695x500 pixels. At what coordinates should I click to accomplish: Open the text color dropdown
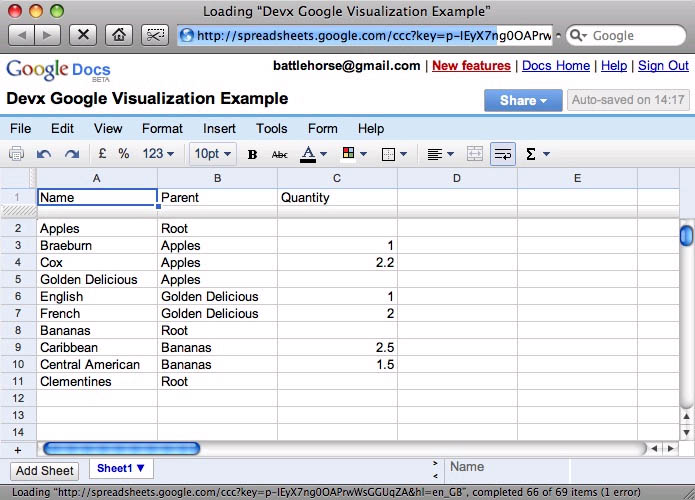313,154
